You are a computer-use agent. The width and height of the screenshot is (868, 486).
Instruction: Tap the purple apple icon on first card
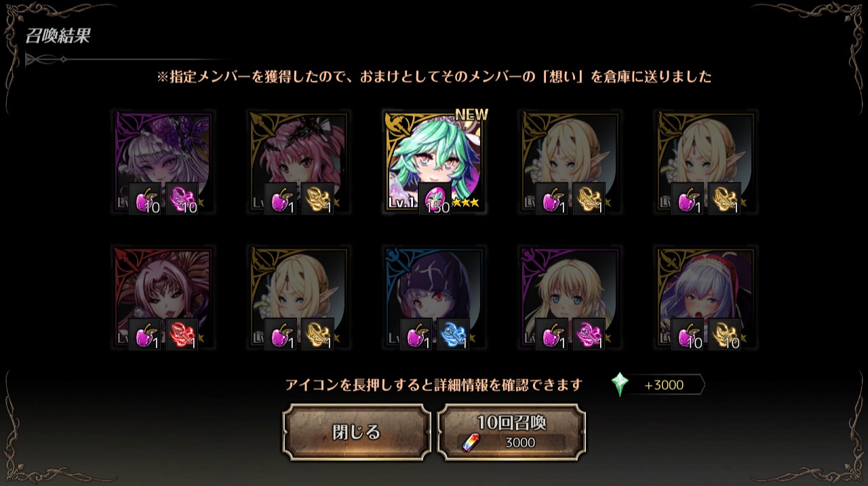tap(145, 199)
